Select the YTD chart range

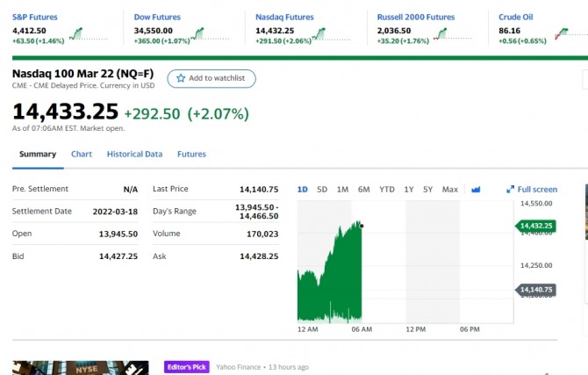pyautogui.click(x=387, y=189)
